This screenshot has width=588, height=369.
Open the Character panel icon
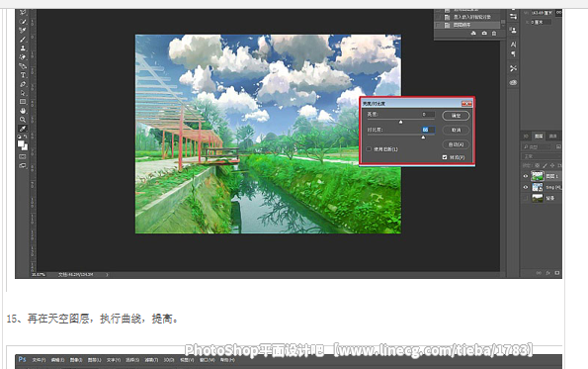pyautogui.click(x=513, y=45)
